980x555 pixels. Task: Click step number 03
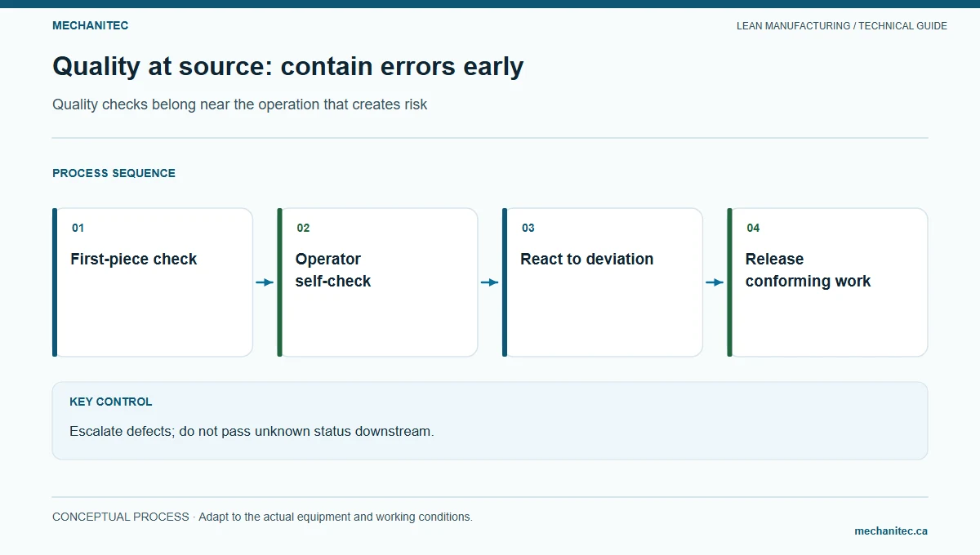tap(528, 228)
